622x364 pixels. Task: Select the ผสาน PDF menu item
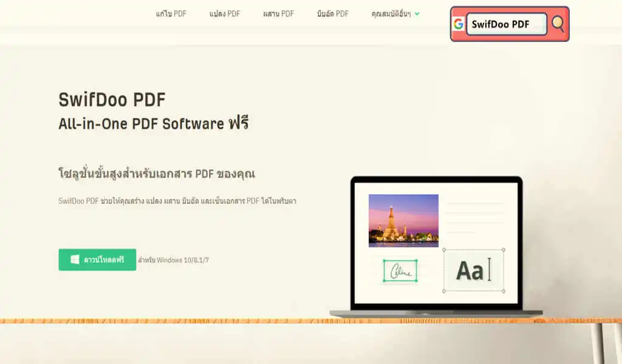pos(278,14)
